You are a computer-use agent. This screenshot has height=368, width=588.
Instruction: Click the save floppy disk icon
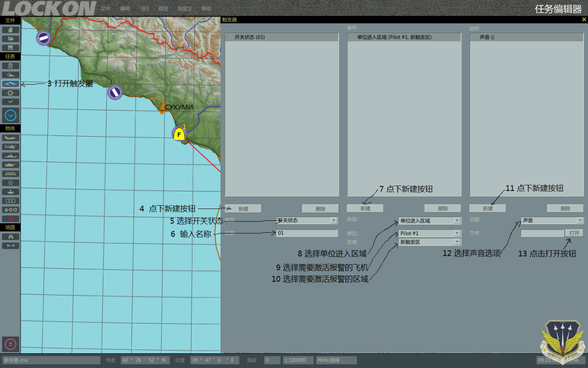(x=10, y=47)
